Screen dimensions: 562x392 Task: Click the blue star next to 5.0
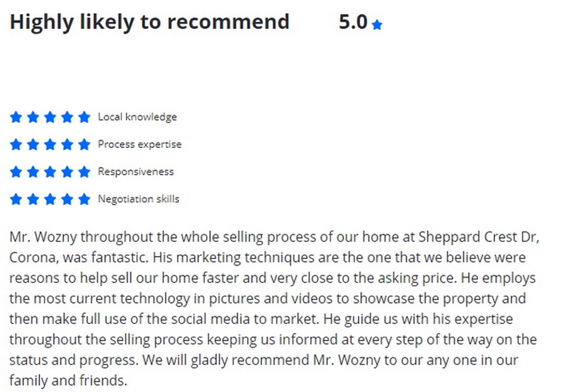click(377, 24)
